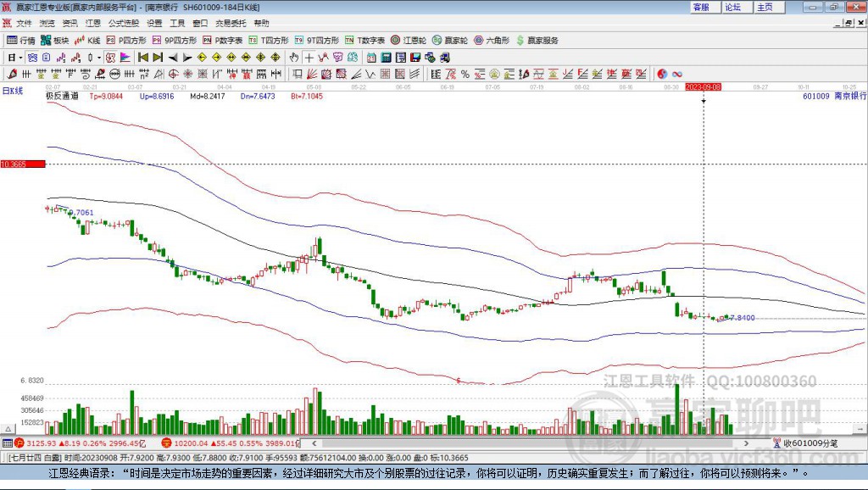Select the red pencil drawing tool
The image size is (868, 490).
[x=12, y=74]
